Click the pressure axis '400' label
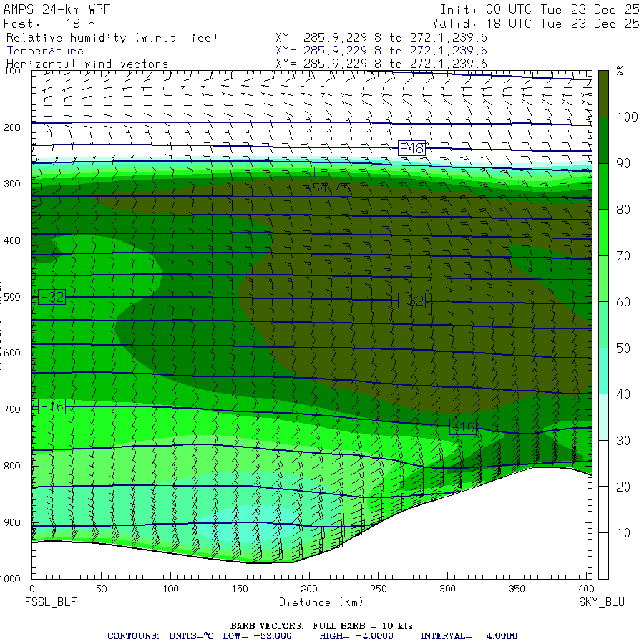The height and width of the screenshot is (644, 644). 12,240
